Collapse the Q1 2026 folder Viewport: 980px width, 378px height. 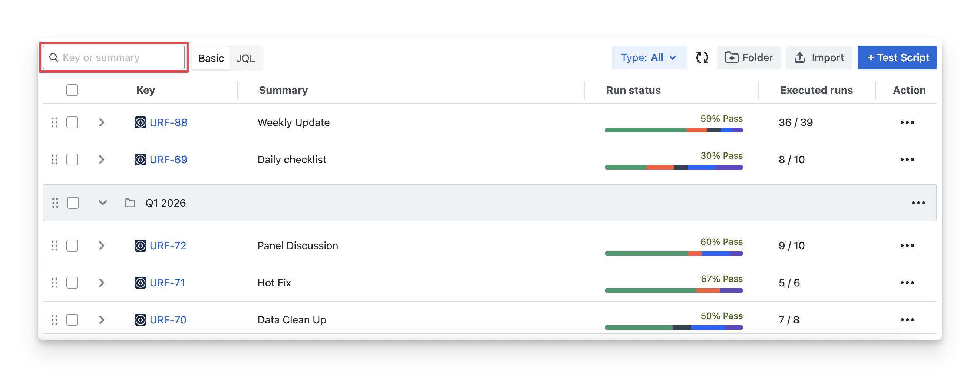coord(102,203)
